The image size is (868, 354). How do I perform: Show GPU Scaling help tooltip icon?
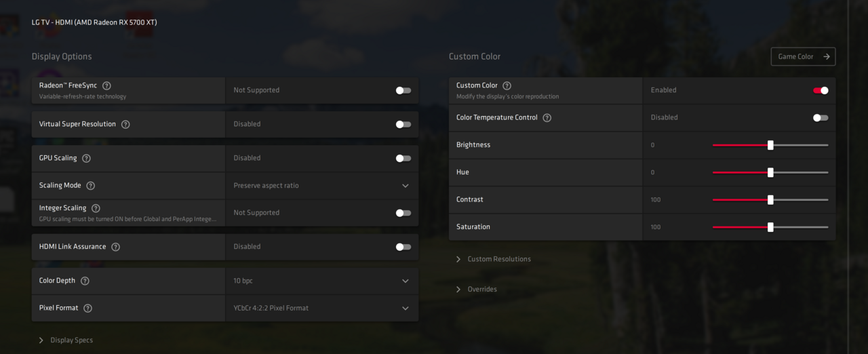point(86,159)
